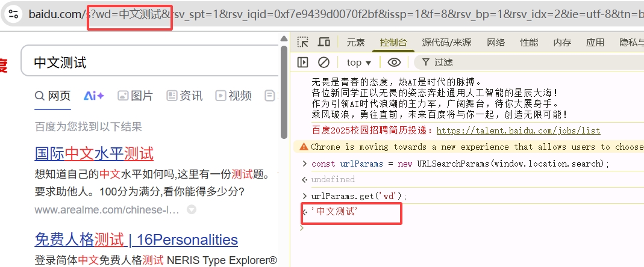Switch to the 资讯 search tab
This screenshot has width=644, height=267.
click(184, 96)
